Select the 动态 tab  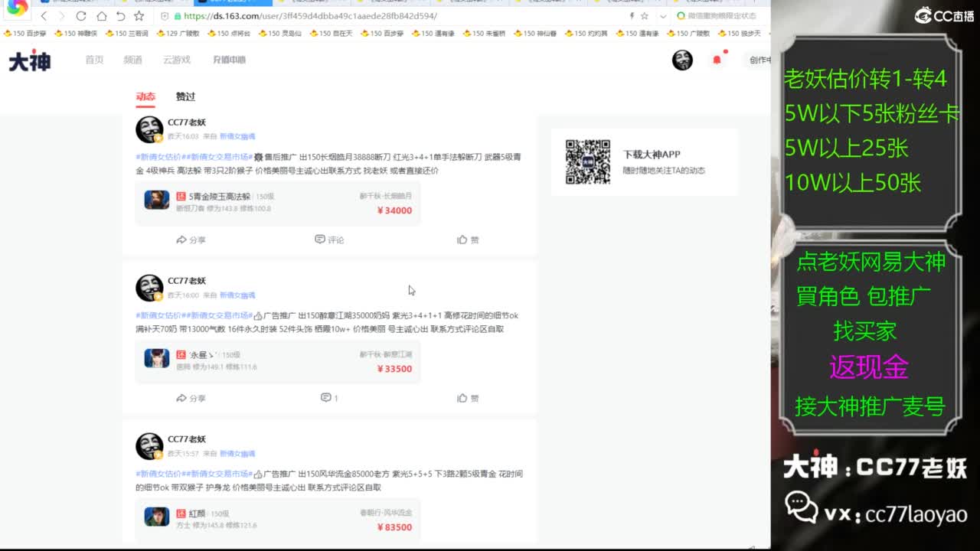145,97
